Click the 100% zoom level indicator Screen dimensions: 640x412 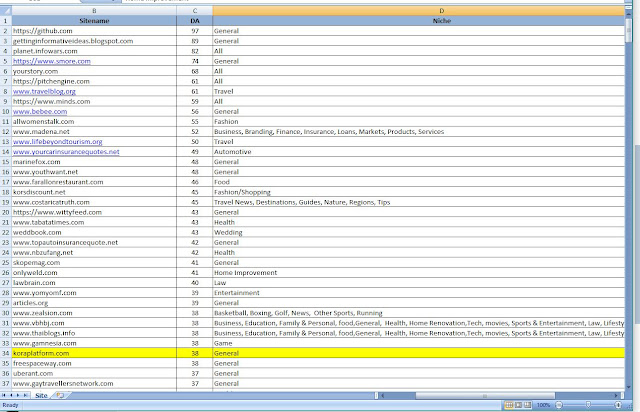pyautogui.click(x=543, y=405)
